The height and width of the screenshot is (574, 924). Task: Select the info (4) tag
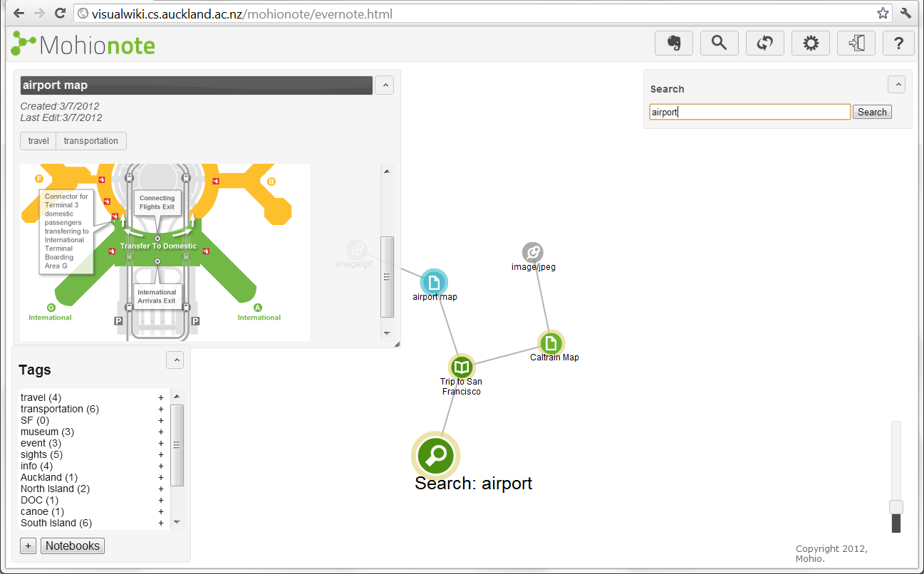[36, 466]
